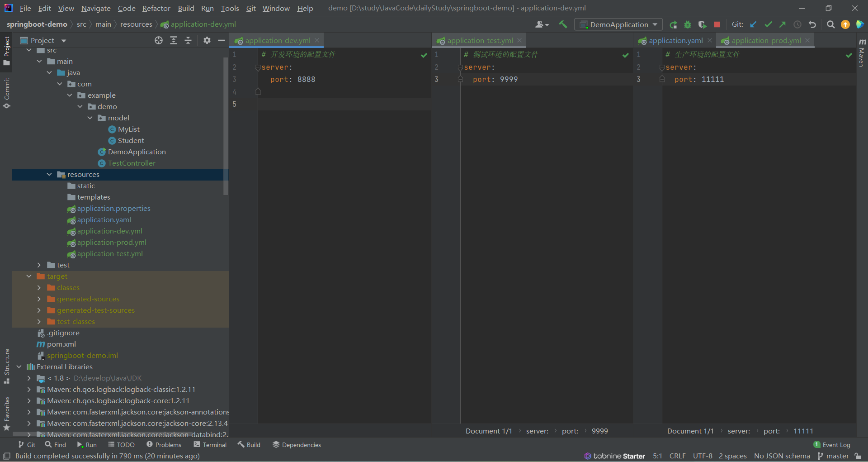Click port breadcrumb in test editor footer
Image resolution: width=868 pixels, height=462 pixels.
pos(570,431)
